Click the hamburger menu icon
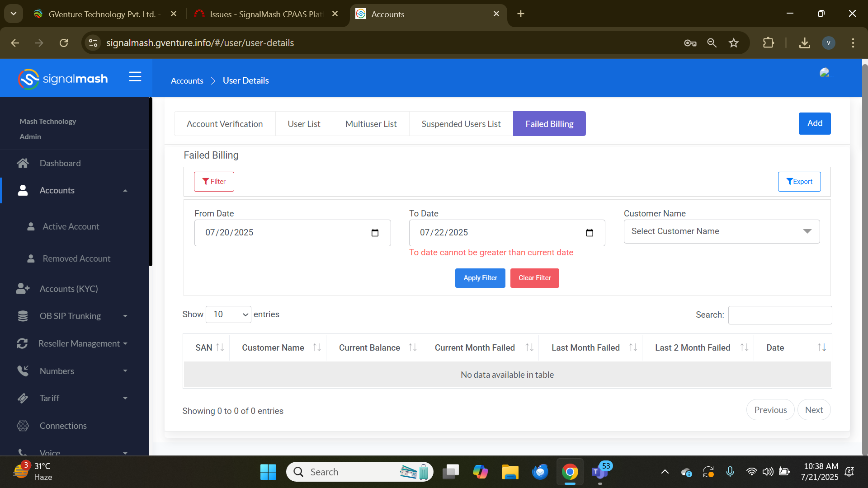 click(135, 77)
